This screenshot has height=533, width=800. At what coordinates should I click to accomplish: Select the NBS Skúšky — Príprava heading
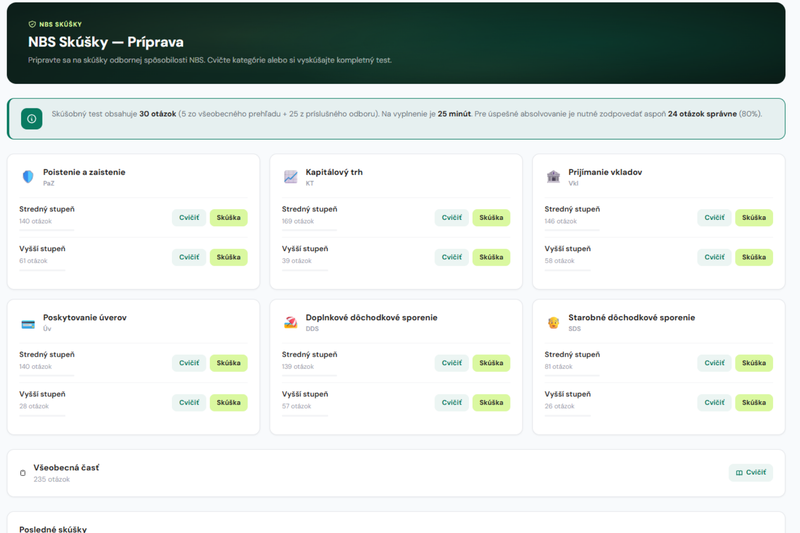[x=106, y=42]
